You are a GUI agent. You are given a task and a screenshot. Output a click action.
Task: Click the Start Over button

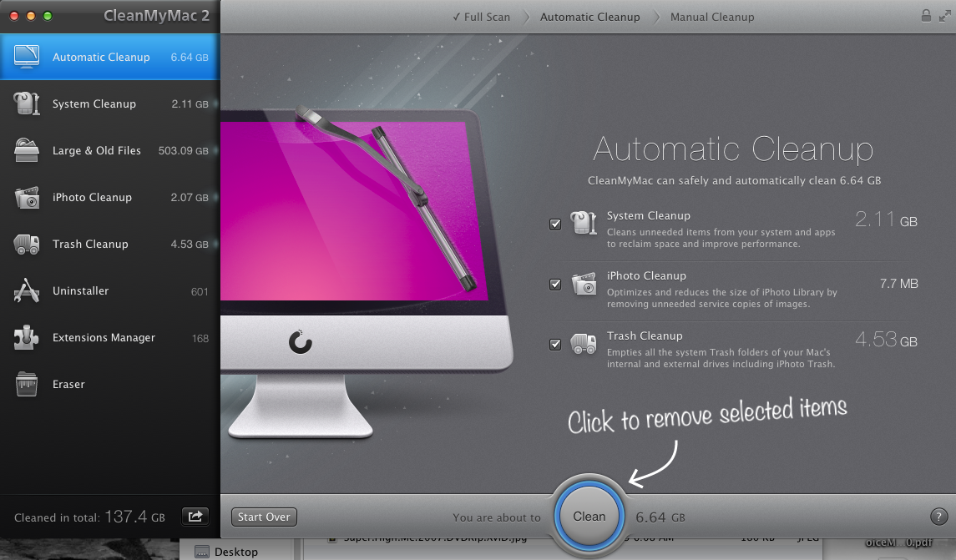pyautogui.click(x=264, y=517)
